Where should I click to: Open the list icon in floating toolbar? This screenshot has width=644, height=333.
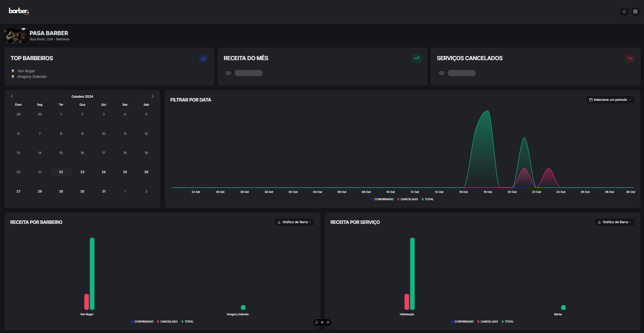(328, 322)
